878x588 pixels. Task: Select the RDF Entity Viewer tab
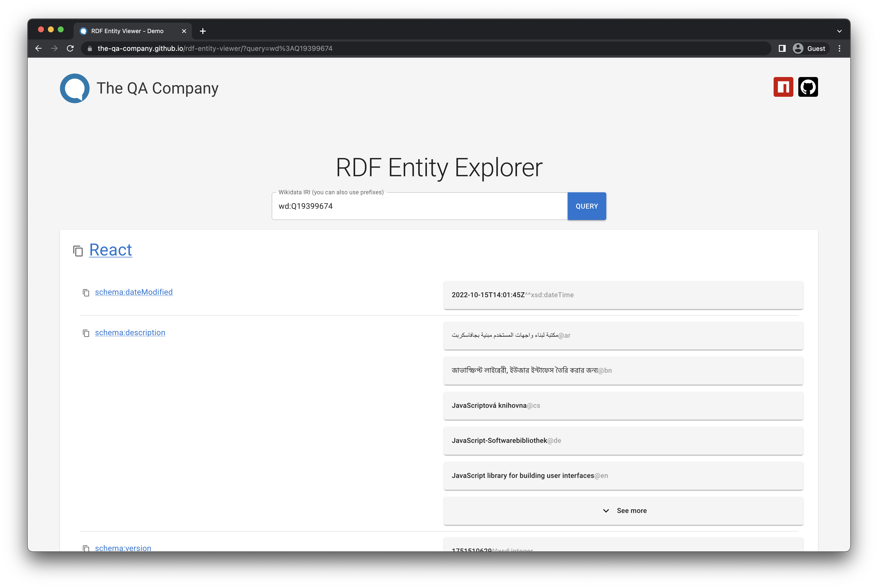128,31
